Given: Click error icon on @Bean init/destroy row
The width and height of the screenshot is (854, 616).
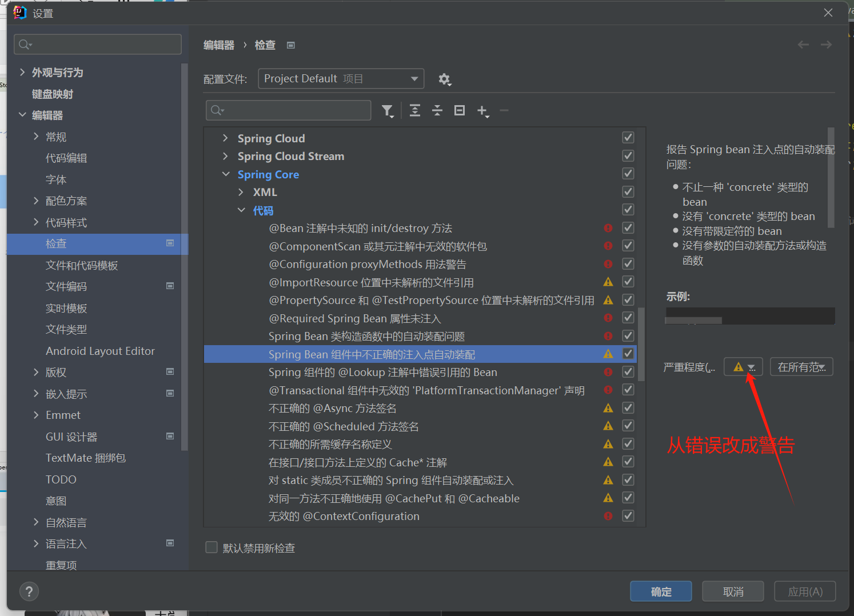Looking at the screenshot, I should coord(608,228).
